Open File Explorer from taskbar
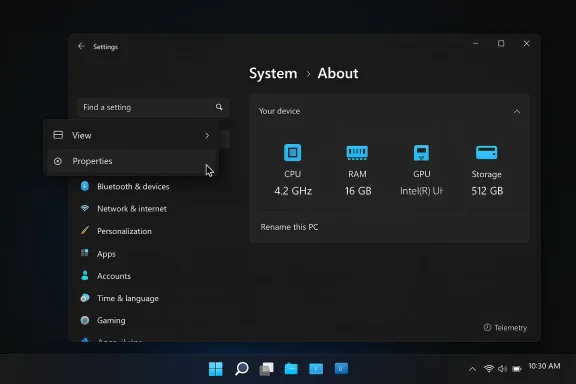The image size is (576, 384). [291, 369]
